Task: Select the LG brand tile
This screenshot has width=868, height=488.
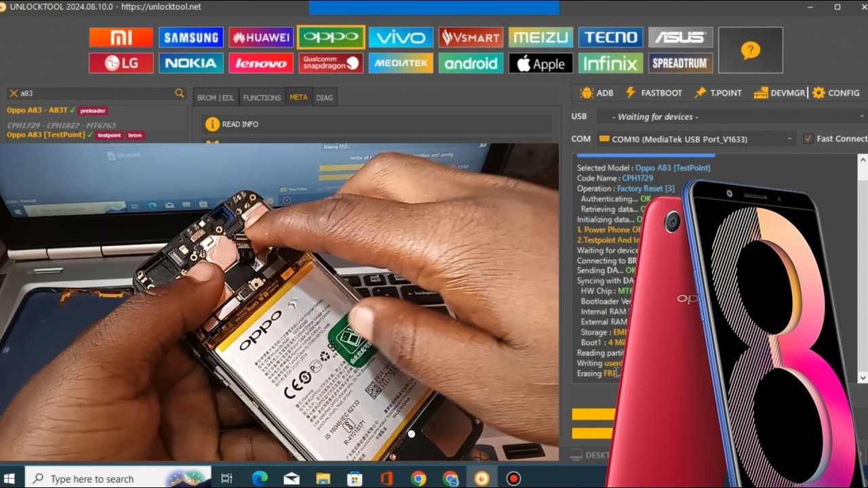Action: (121, 63)
